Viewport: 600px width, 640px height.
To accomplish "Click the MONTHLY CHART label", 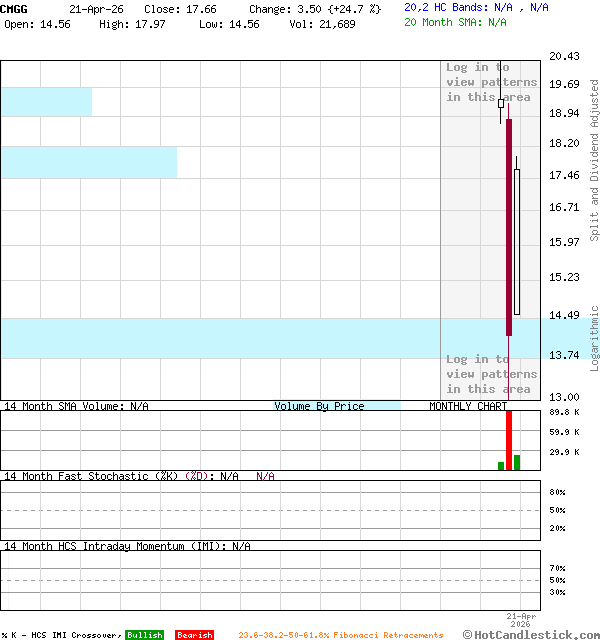I will coord(467,406).
